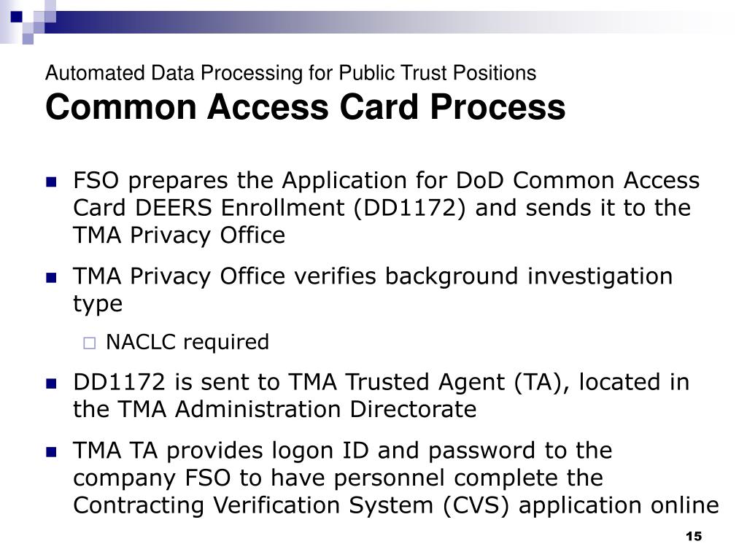Click the first blue square bullet marker
This screenshot has width=747, height=560.
click(x=51, y=182)
